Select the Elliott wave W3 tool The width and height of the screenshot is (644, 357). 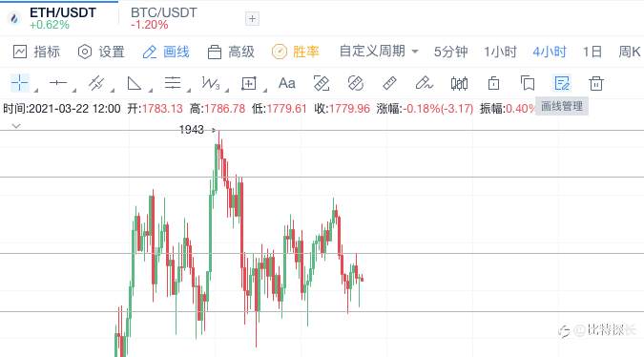click(x=210, y=83)
